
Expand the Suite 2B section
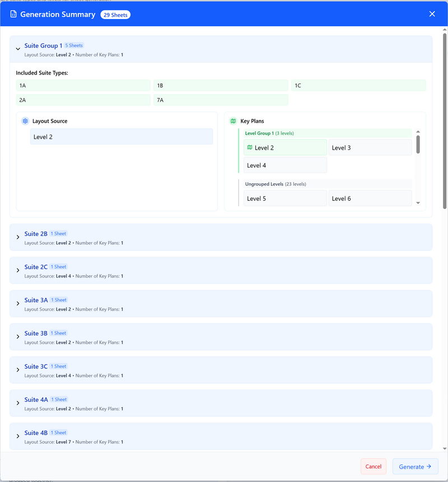[x=18, y=237]
